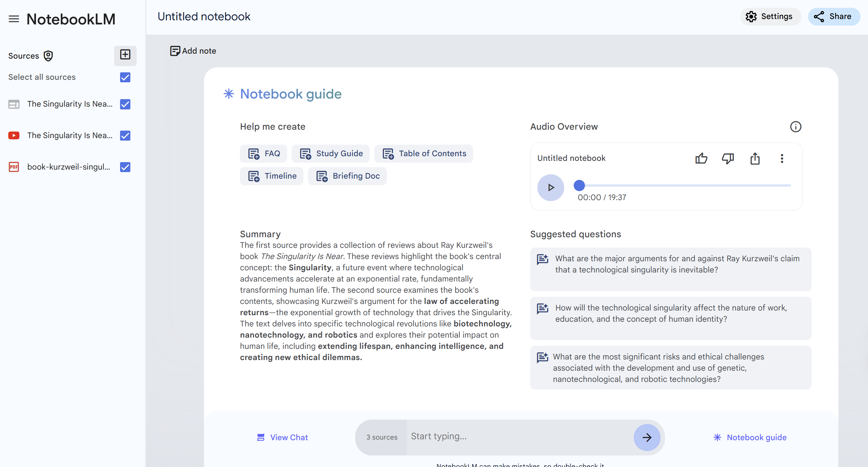The height and width of the screenshot is (467, 868).
Task: Deselect the YouTube Singularity source checkbox
Action: pyautogui.click(x=125, y=136)
